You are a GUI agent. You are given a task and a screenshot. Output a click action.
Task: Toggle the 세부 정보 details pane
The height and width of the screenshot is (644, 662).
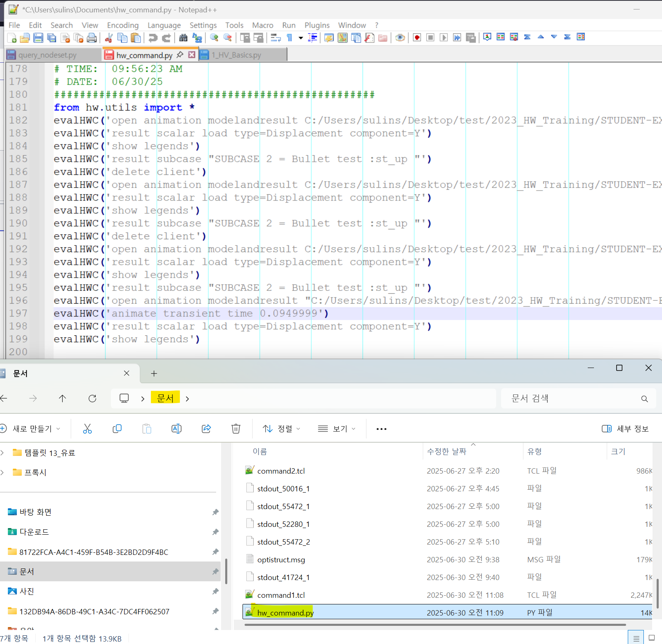[625, 429]
